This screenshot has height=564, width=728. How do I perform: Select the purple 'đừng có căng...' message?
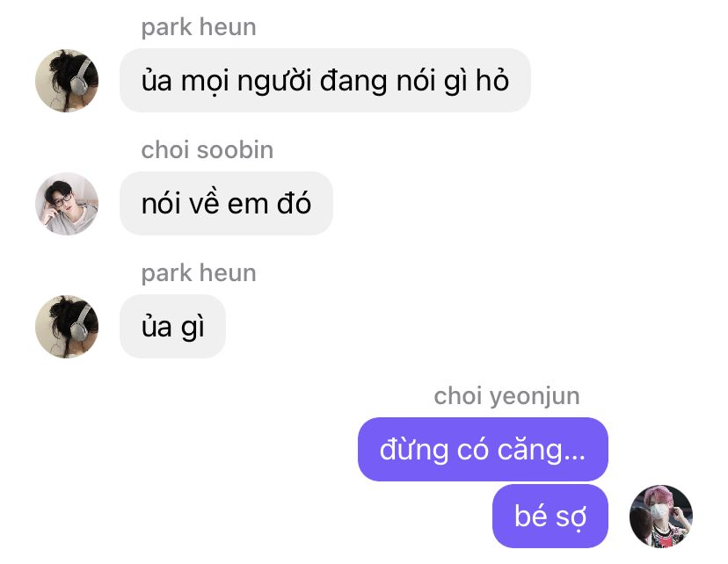click(x=483, y=449)
